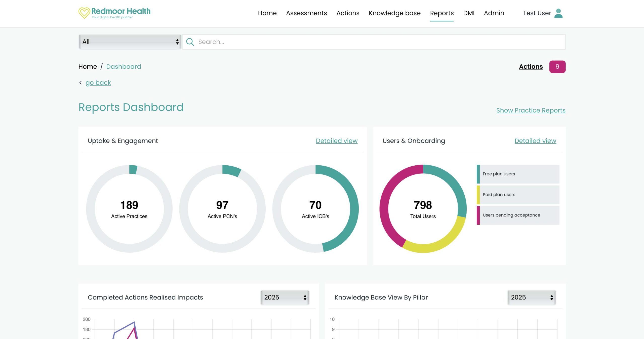Screen dimensions: 644x339
Task: Open Detailed view for Uptake & Engagement
Action: pyautogui.click(x=337, y=141)
